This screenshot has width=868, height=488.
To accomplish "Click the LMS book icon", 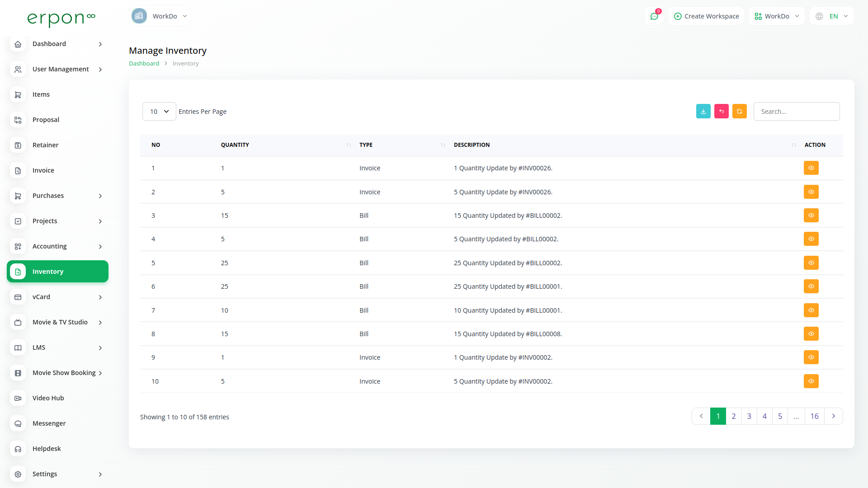I will 18,347.
